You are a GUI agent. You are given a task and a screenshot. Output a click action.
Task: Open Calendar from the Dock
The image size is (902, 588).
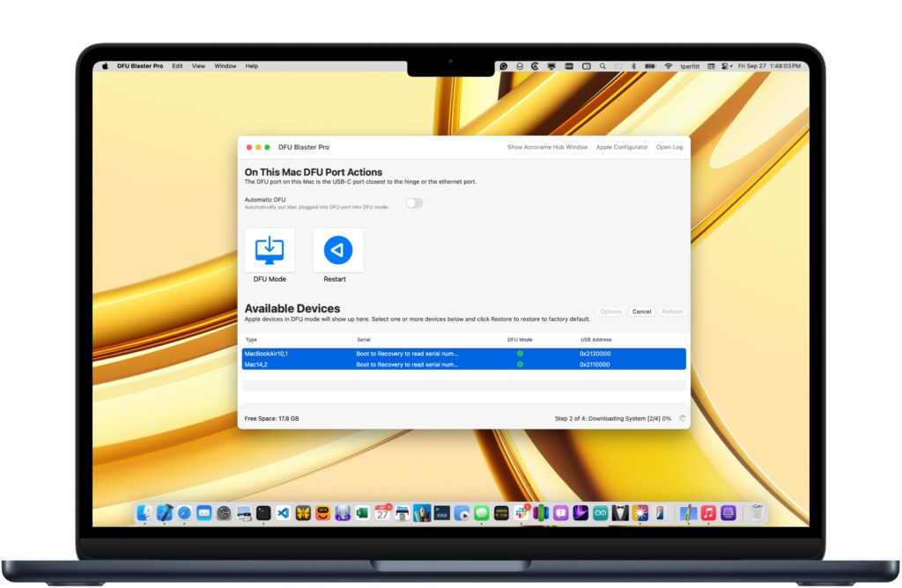click(382, 512)
